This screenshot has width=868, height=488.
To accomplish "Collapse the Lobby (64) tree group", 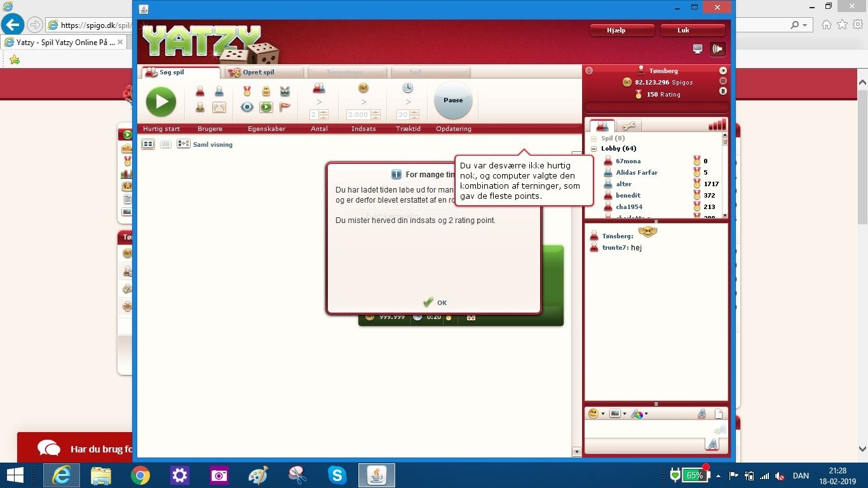I will pos(594,149).
